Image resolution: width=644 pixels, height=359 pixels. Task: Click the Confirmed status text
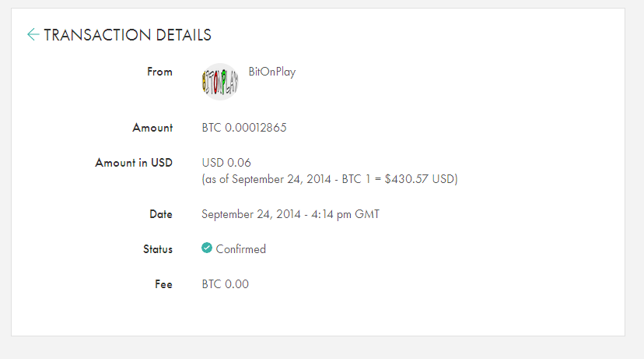tap(241, 249)
